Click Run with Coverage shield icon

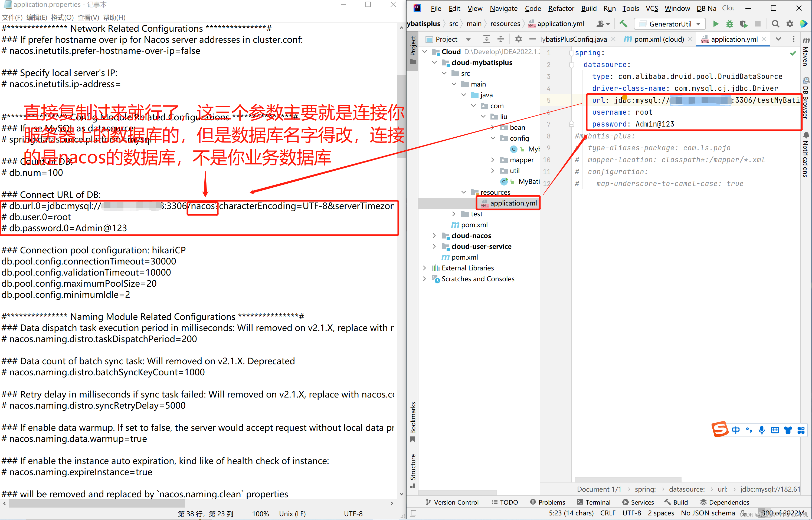pos(744,24)
